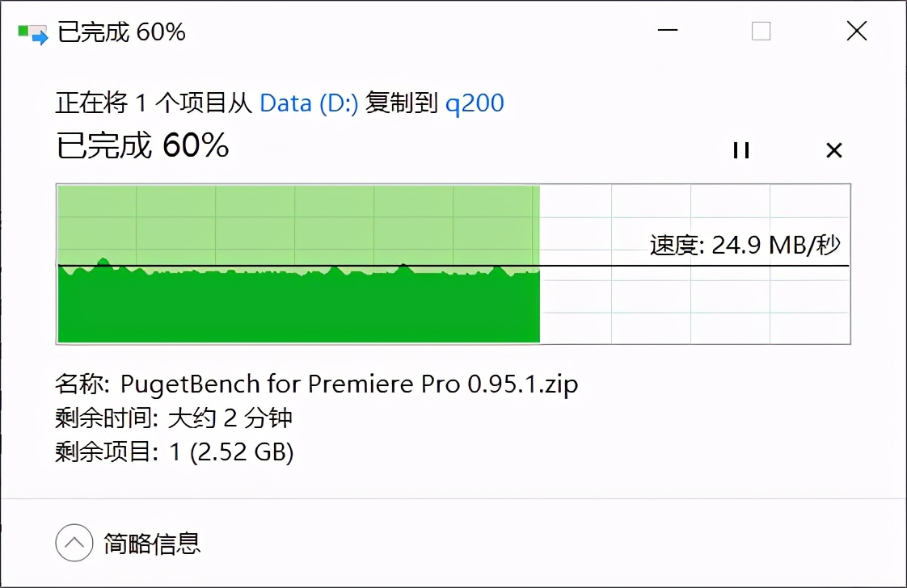Viewport: 907px width, 588px height.
Task: Click the 复制到 text between links
Action: pos(402,103)
